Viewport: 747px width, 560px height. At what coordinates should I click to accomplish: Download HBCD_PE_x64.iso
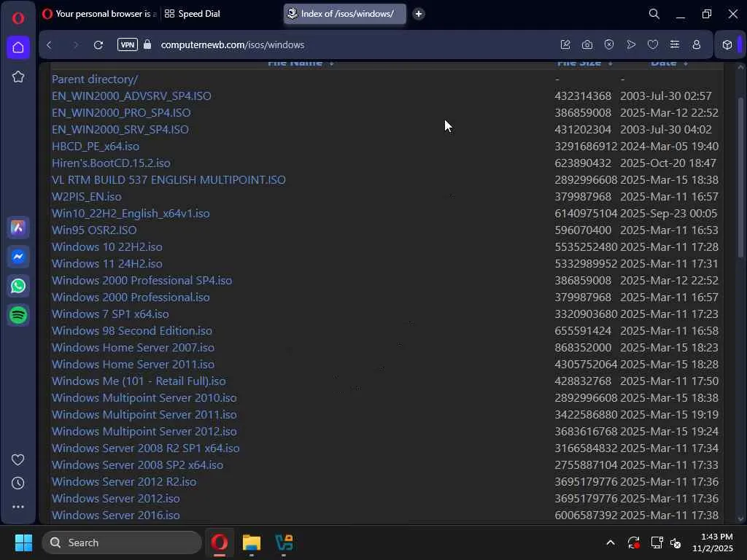click(96, 146)
